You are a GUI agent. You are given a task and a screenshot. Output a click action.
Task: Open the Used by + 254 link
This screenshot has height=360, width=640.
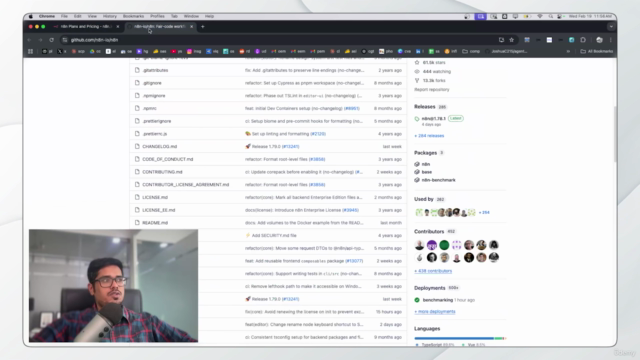click(484, 212)
